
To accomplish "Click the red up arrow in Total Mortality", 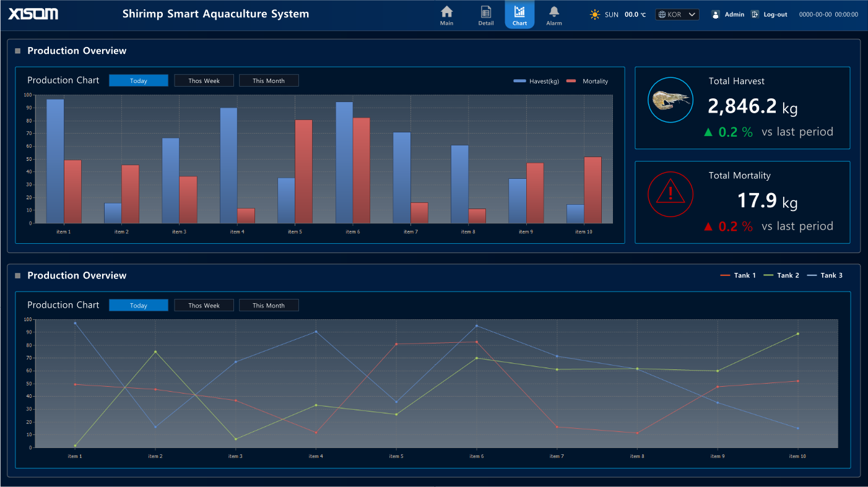I will pos(709,226).
